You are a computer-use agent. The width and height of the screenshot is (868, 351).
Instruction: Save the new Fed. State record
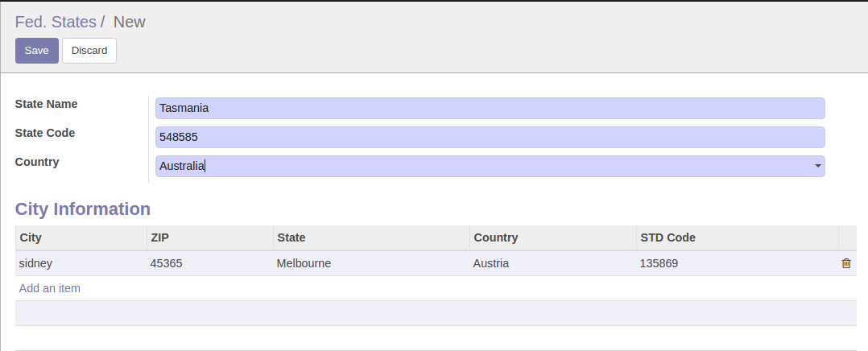point(36,51)
